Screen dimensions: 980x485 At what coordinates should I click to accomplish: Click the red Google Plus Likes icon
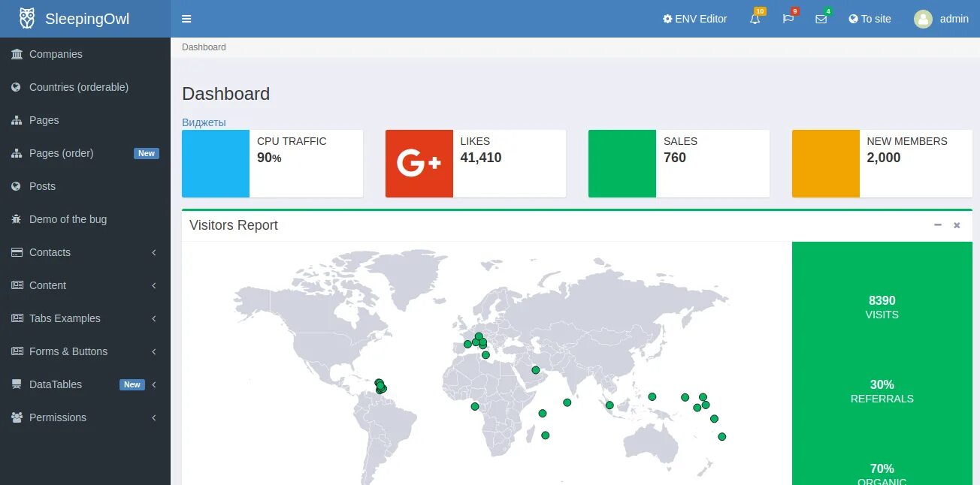click(419, 164)
